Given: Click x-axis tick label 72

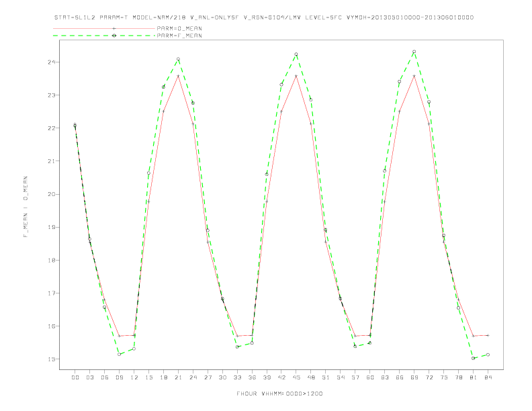Looking at the screenshot, I should [429, 377].
